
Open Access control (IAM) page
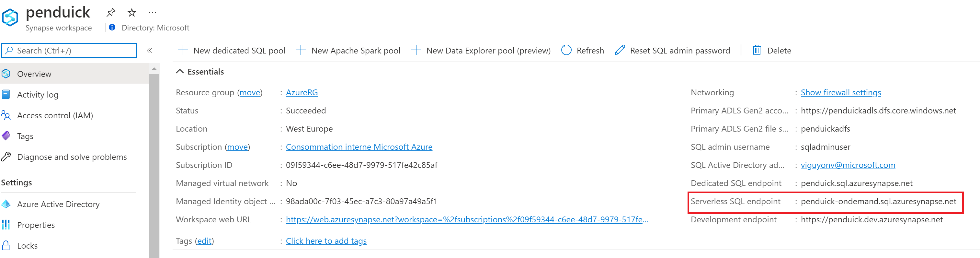click(55, 115)
